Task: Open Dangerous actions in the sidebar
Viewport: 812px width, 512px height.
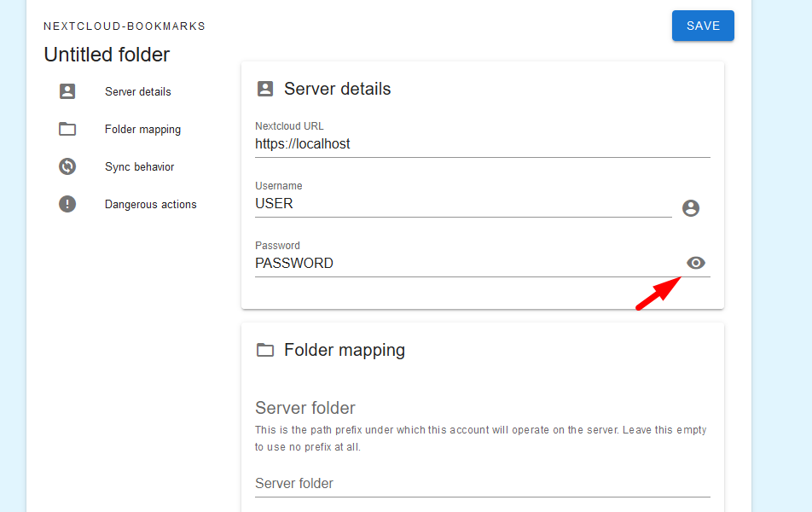Action: pos(151,204)
